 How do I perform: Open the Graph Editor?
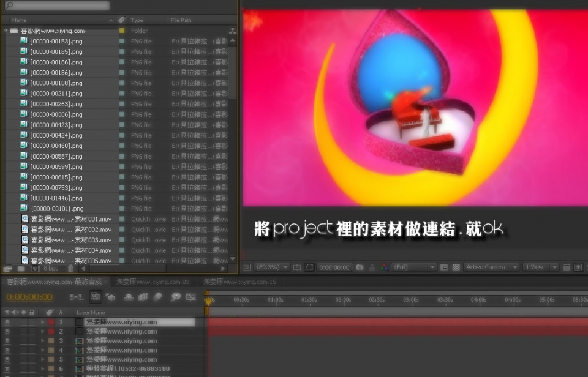pyautogui.click(x=190, y=297)
